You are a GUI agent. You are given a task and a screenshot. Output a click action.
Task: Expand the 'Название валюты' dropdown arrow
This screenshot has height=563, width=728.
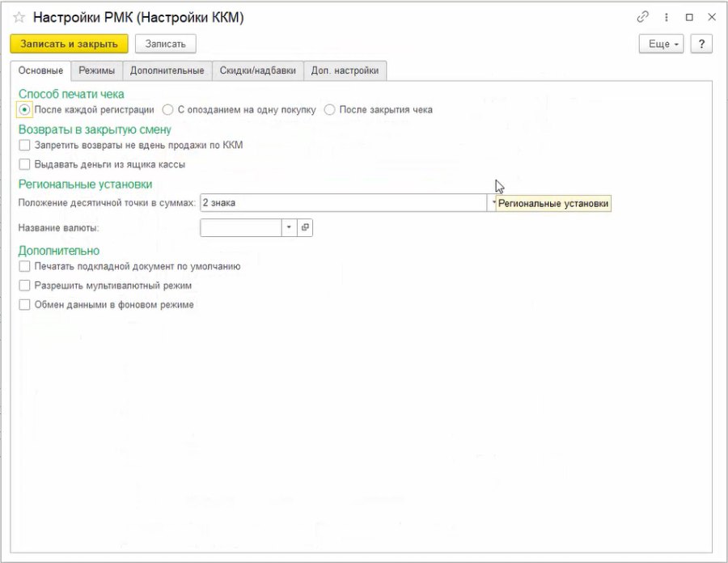point(290,227)
